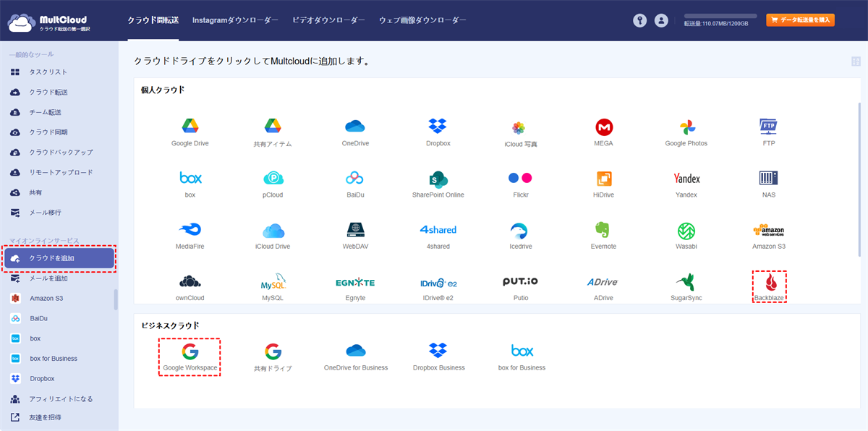Choose the 4shared cloud icon
868x431 pixels.
pyautogui.click(x=438, y=230)
